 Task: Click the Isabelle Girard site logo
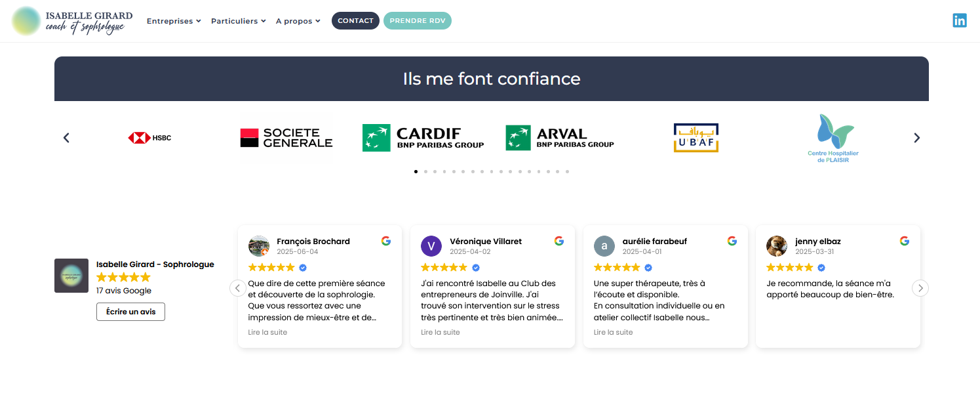tap(73, 21)
